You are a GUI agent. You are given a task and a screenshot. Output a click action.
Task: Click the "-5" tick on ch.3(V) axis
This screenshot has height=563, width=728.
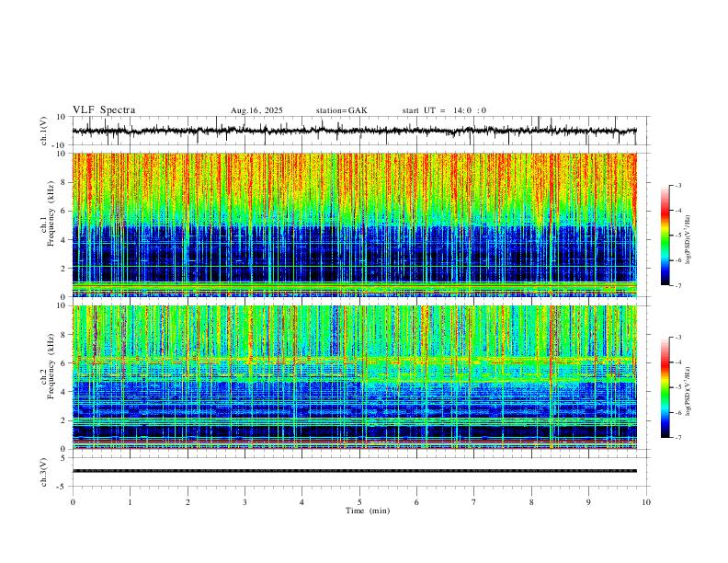63,487
